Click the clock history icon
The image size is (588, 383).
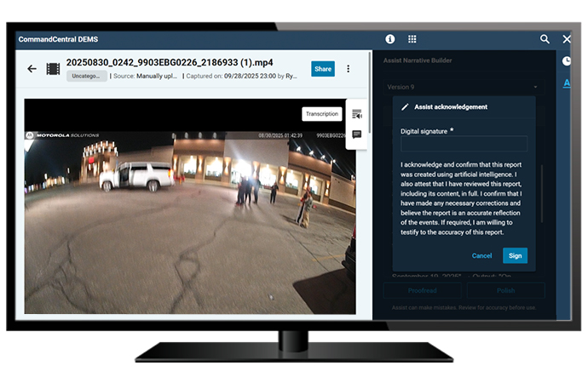[x=567, y=61]
